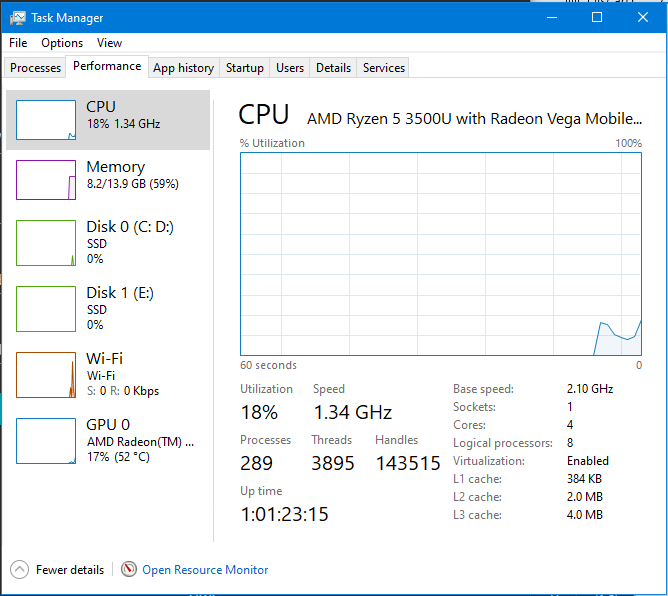Click the 4.0 MB L3 cache value

pyautogui.click(x=584, y=515)
